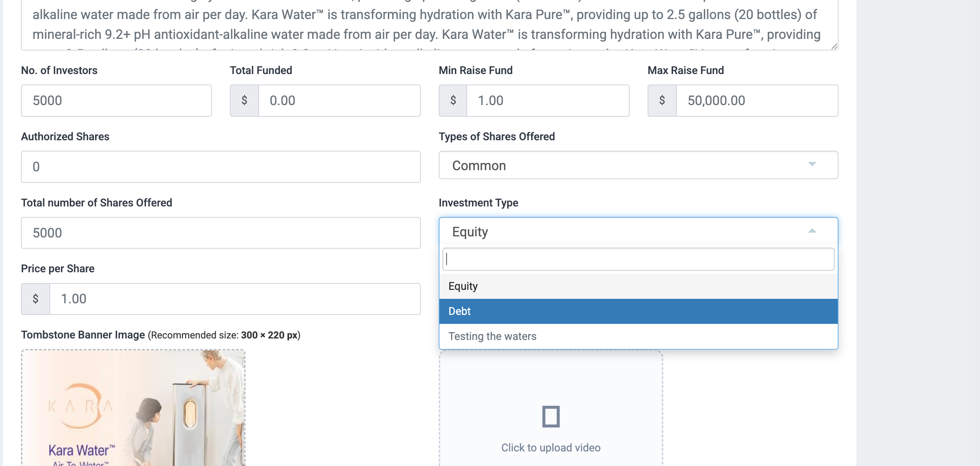Click the company description text area

(x=429, y=25)
